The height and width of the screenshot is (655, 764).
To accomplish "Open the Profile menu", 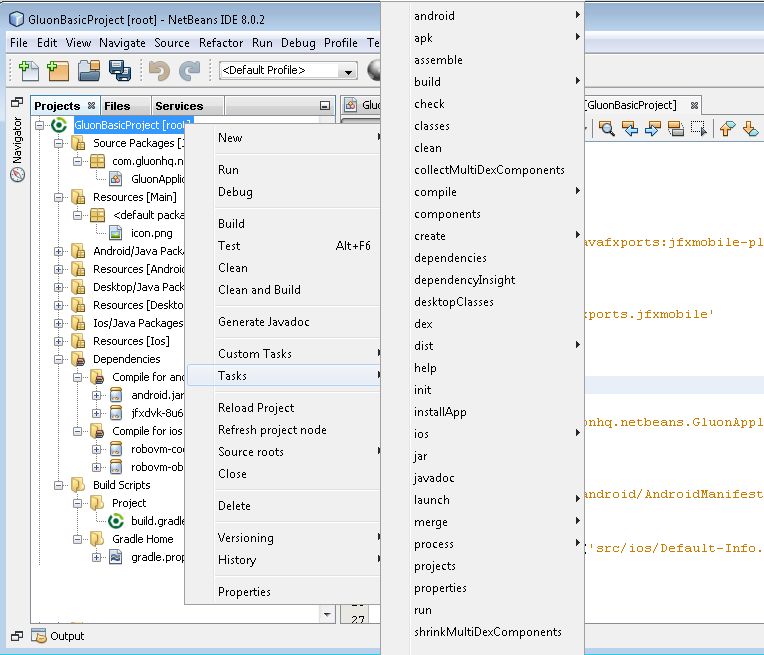I will coord(341,43).
